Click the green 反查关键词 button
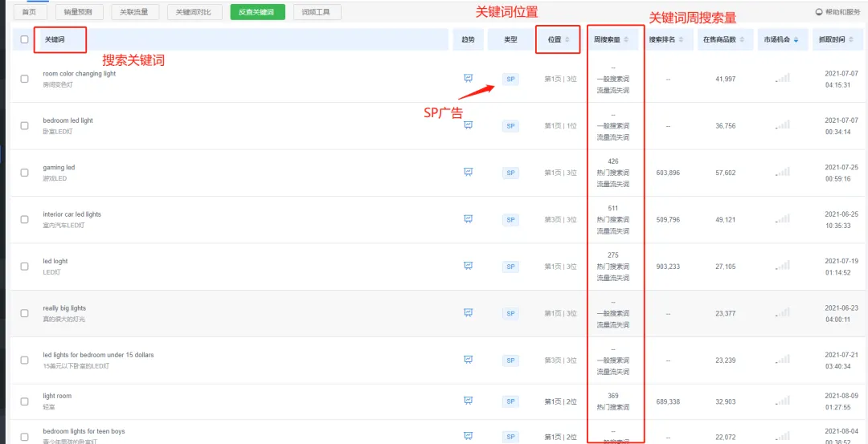This screenshot has width=868, height=444. [x=257, y=12]
